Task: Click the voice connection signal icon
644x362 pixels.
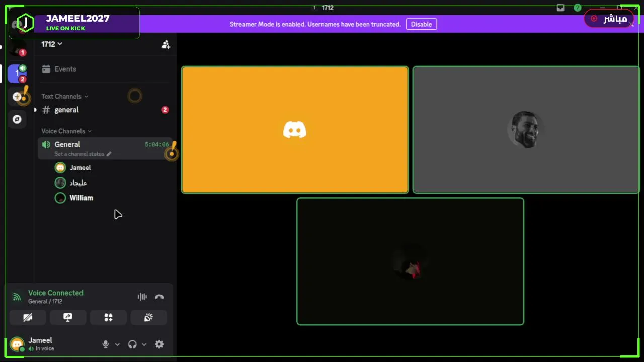Action: point(17,297)
